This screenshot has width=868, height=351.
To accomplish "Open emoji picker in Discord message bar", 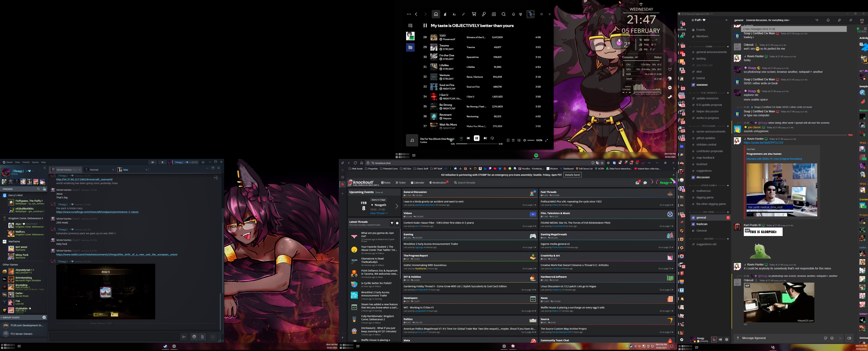I will click(832, 338).
